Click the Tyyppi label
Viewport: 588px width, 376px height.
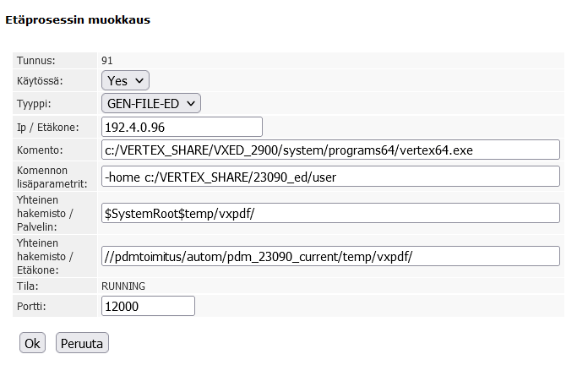[35, 103]
